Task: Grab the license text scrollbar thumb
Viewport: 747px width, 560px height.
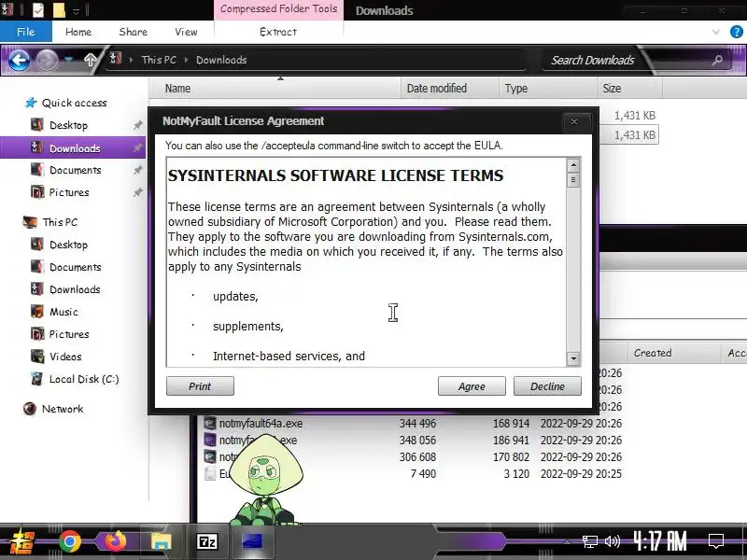Action: 573,180
